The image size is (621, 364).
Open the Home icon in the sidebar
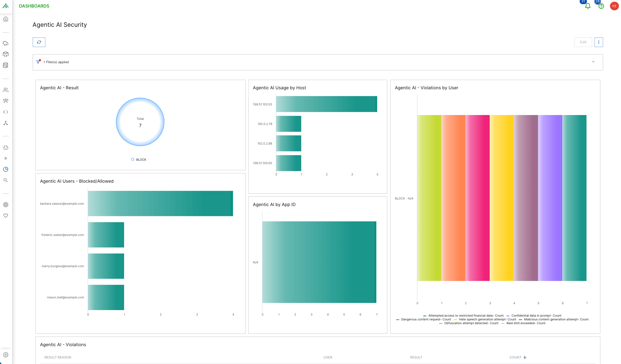[6, 19]
